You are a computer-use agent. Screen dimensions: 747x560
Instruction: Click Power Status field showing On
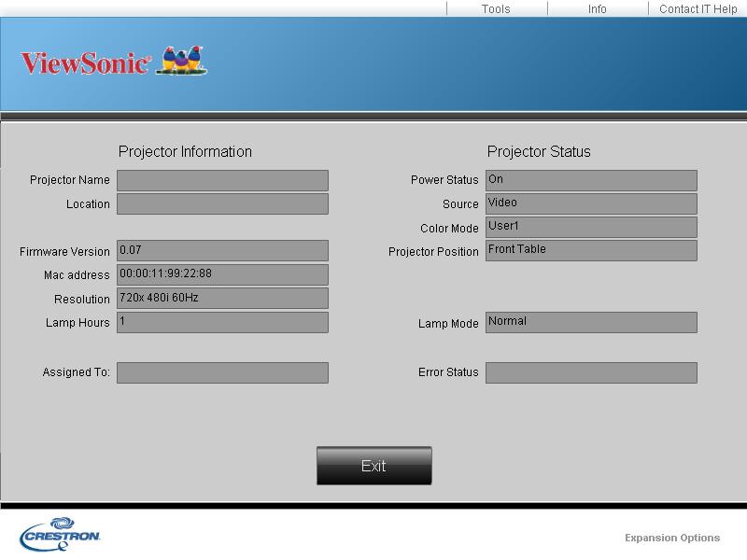coord(591,180)
